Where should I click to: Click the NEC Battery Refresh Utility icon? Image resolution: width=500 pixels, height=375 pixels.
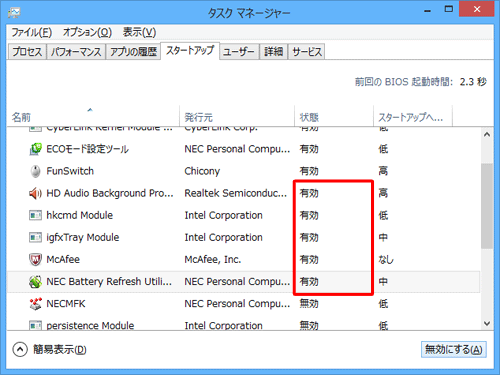(x=35, y=282)
